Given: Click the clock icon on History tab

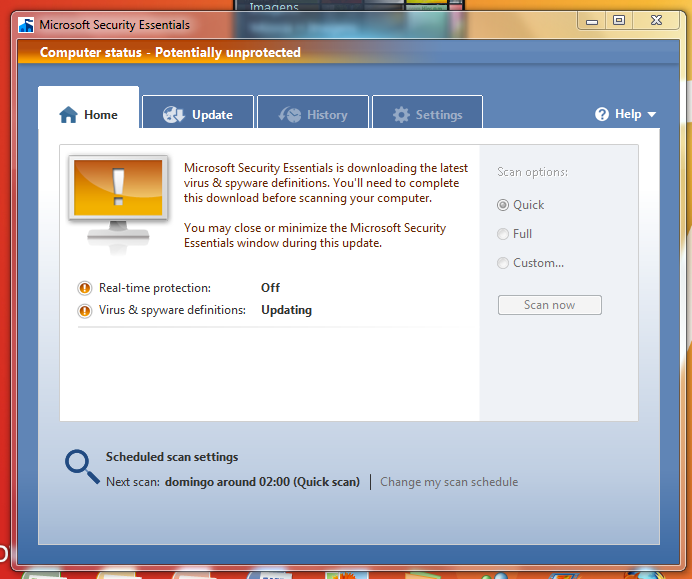Looking at the screenshot, I should pyautogui.click(x=290, y=115).
